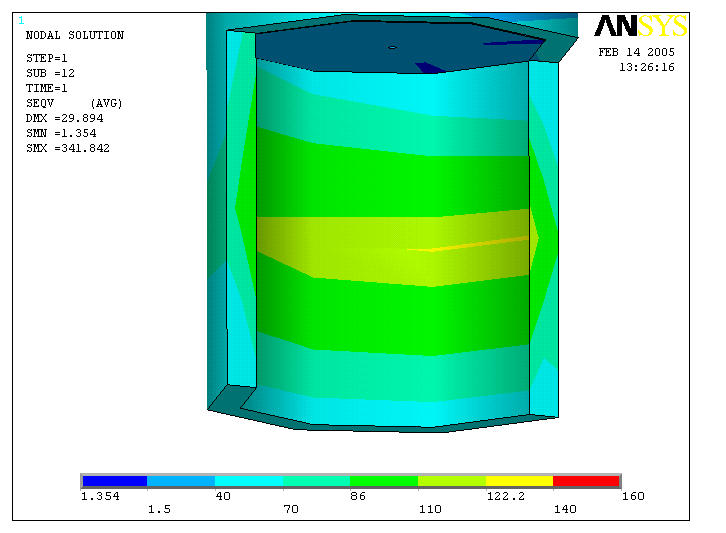Click the DMX =29.894 value

[64, 118]
